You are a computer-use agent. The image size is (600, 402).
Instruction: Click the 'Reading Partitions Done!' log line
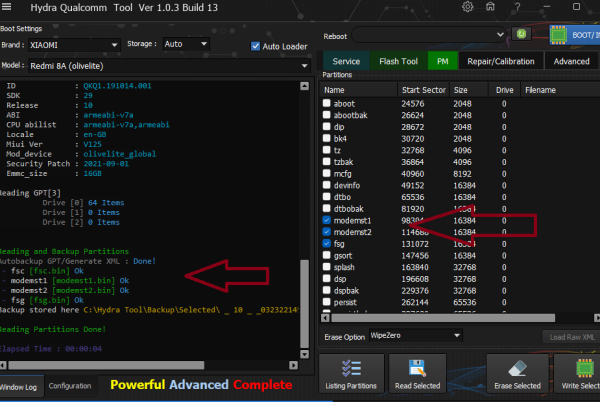[53, 329]
